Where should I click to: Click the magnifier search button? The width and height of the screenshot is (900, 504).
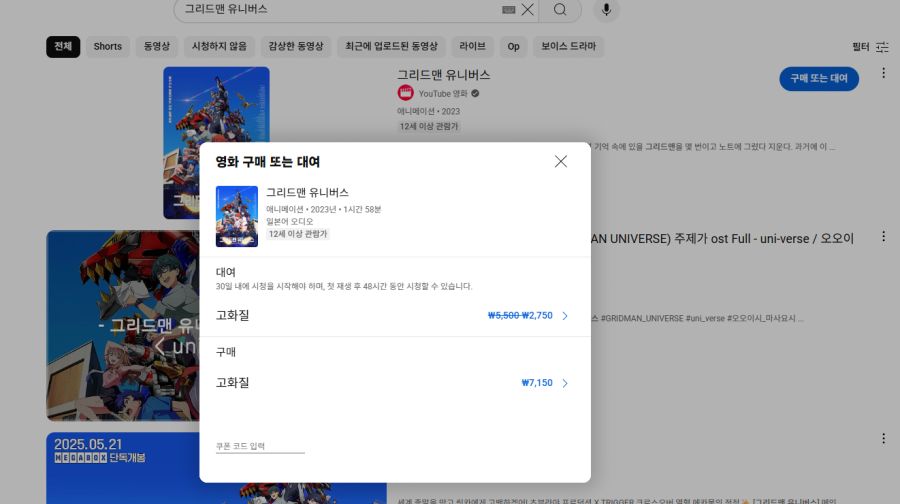point(560,10)
